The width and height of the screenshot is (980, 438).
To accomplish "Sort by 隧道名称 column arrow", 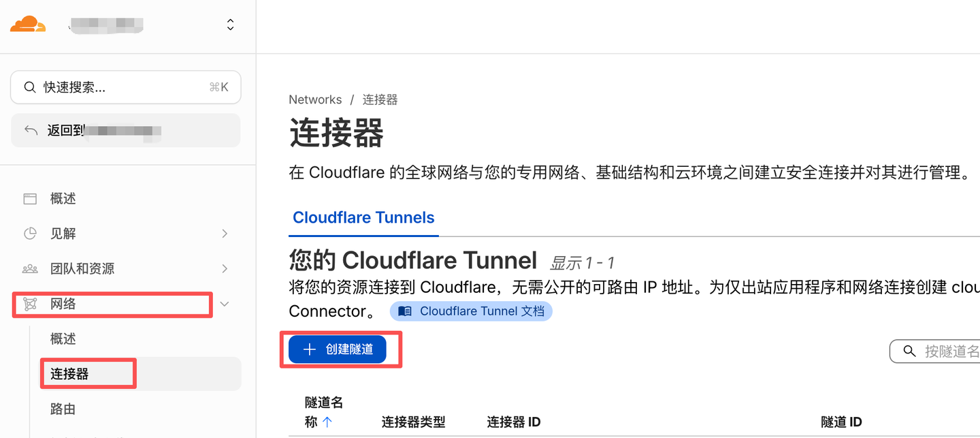I will [x=327, y=422].
